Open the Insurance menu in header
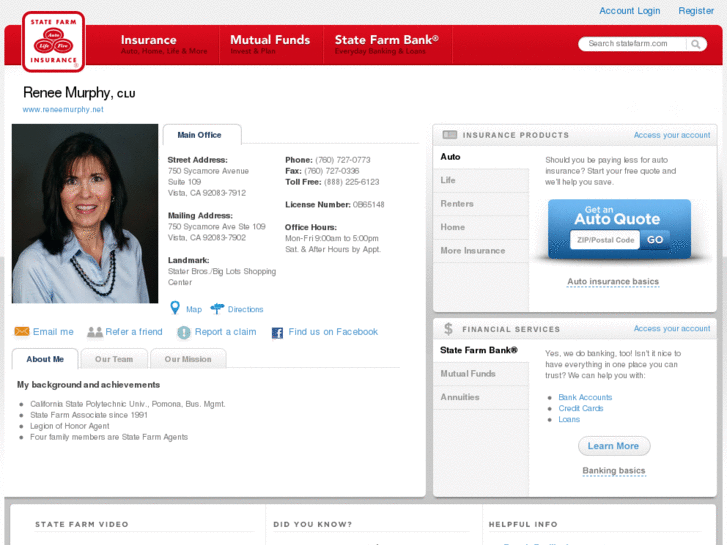The height and width of the screenshot is (545, 727). pyautogui.click(x=164, y=45)
